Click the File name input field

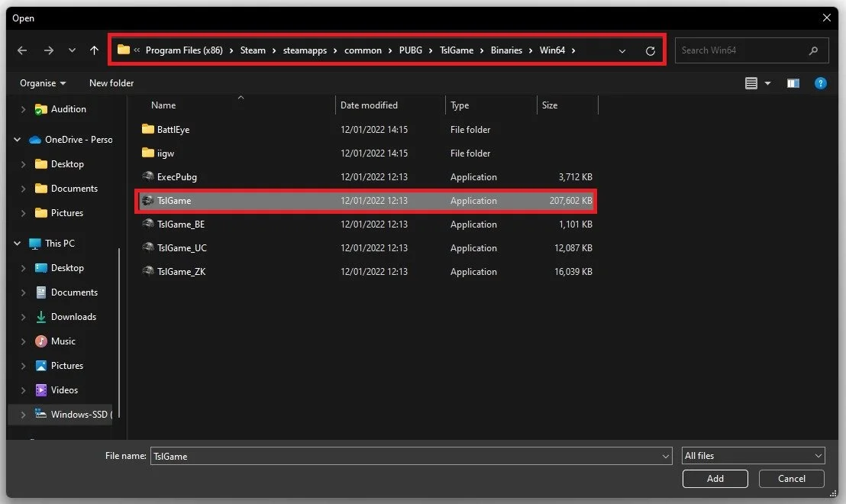[411, 456]
